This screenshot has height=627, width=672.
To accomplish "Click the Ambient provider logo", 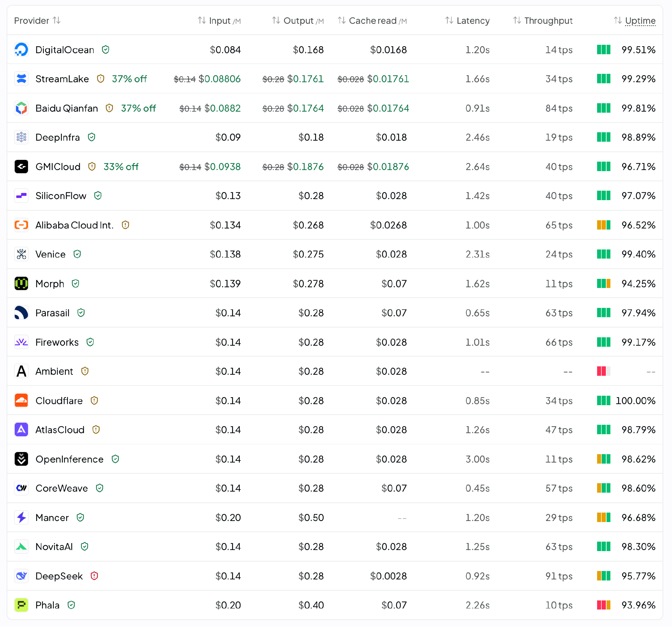I will 21,371.
